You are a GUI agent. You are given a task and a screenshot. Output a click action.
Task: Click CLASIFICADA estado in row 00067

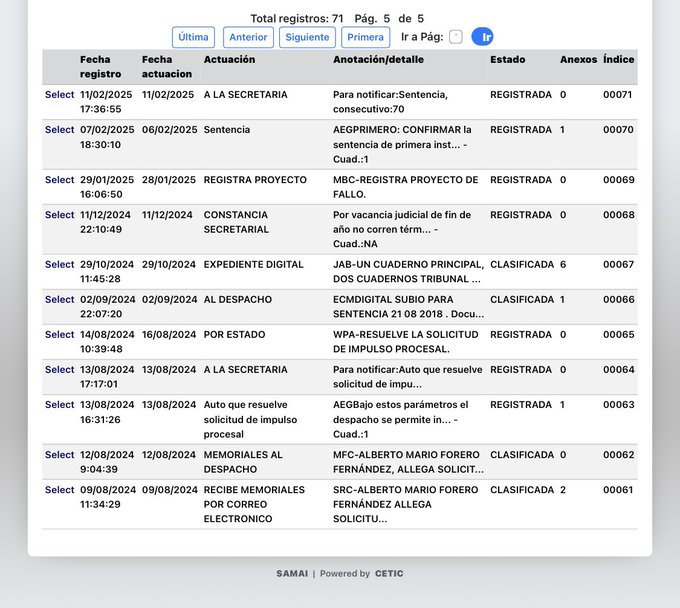(x=522, y=264)
